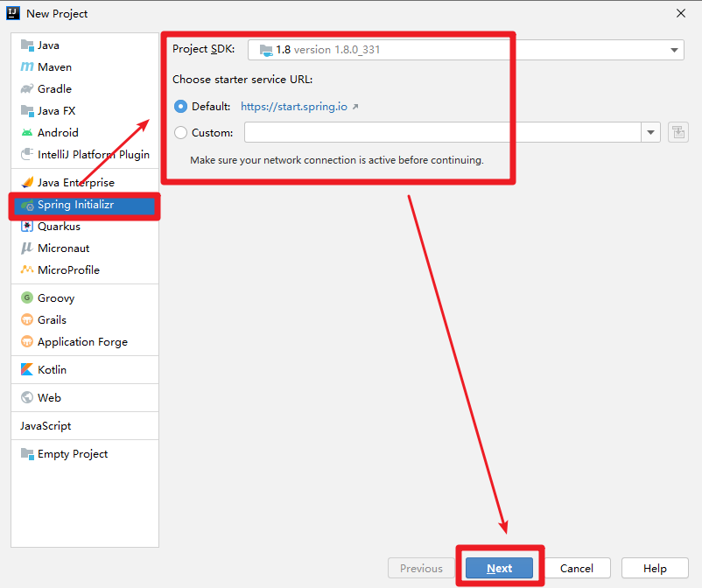Screen dimensions: 702x588
Task: Click the Android robot icon
Action: (27, 132)
